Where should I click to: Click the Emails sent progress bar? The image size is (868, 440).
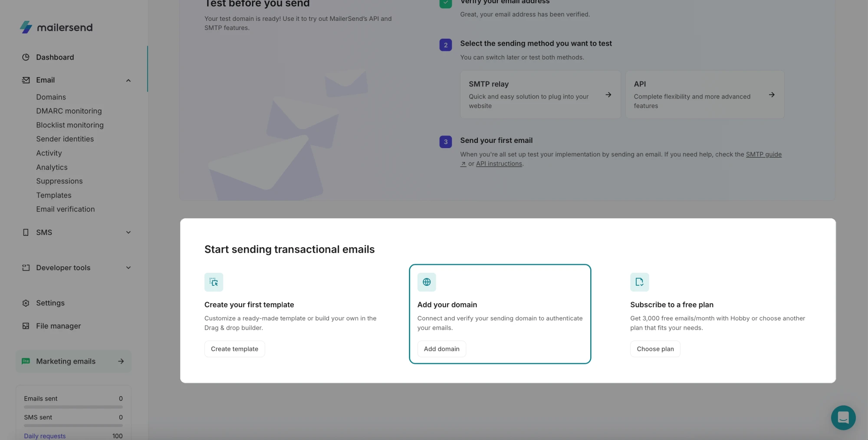(x=73, y=407)
